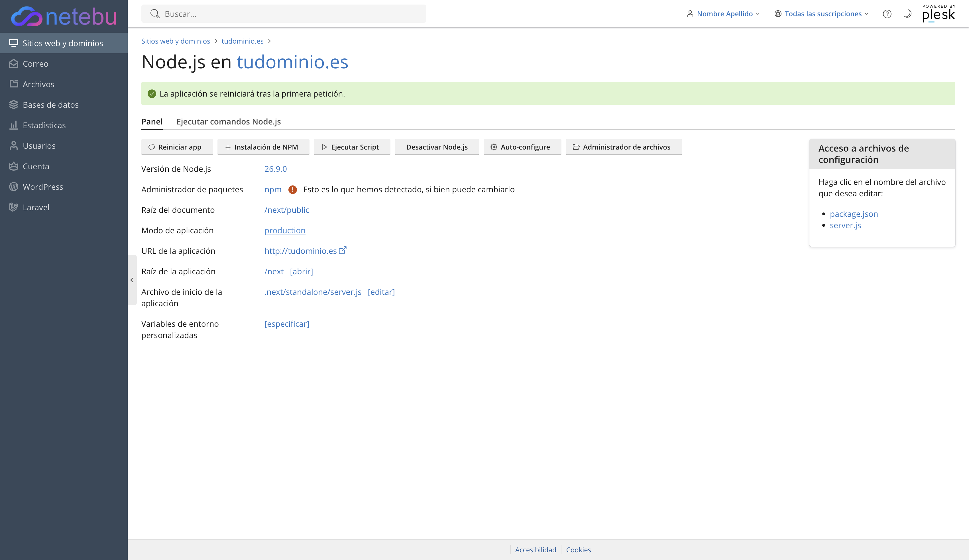This screenshot has height=560, width=969.
Task: Switch to Ejecutar comandos Node.js tab
Action: [228, 121]
